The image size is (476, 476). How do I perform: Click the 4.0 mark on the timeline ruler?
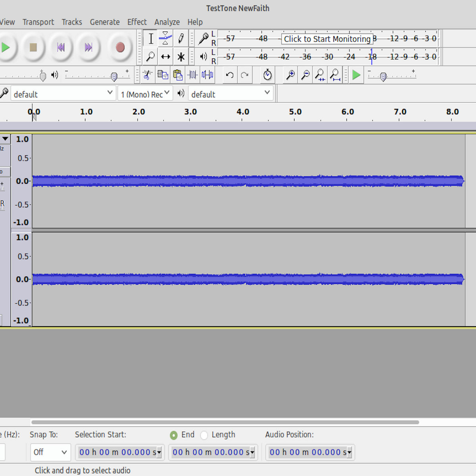click(x=243, y=112)
